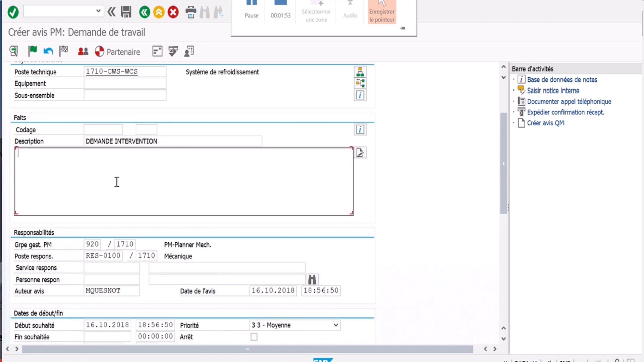Screen dimensions: 644x362
Task: Click the checkered flag complete icon
Action: pyautogui.click(x=64, y=51)
